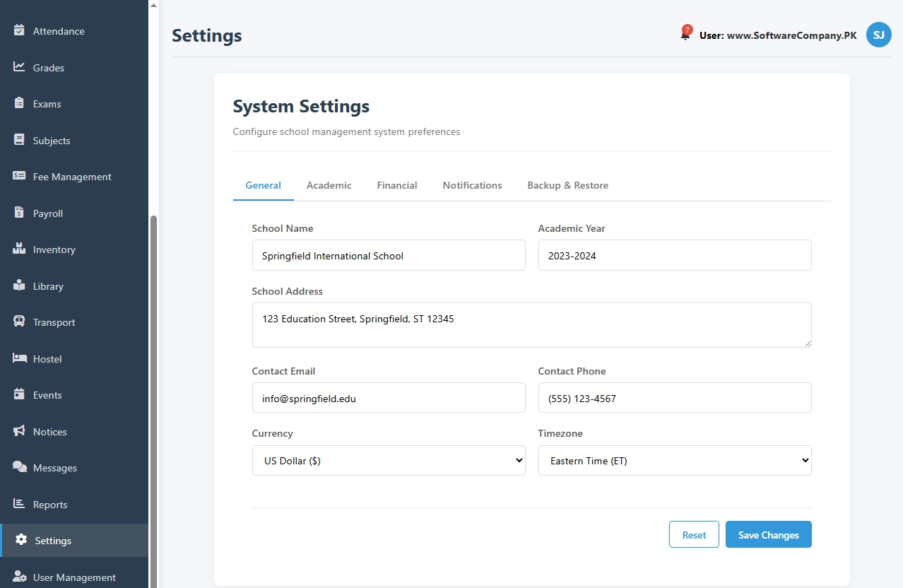Select the Financial settings tab

coord(396,185)
